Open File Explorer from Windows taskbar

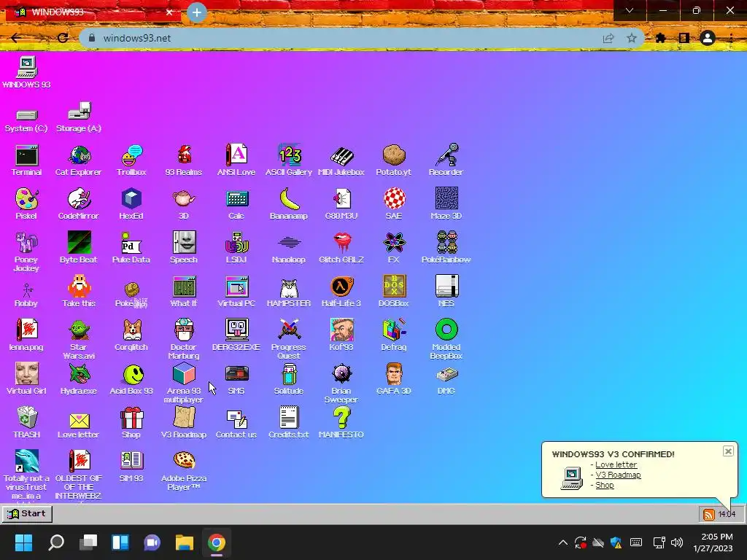click(185, 542)
